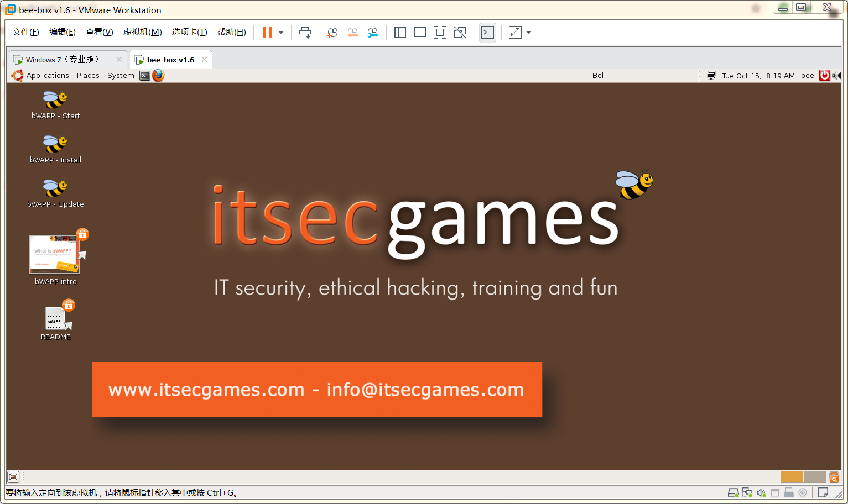The width and height of the screenshot is (848, 504).
Task: Select the README file on the desktop
Action: [56, 321]
